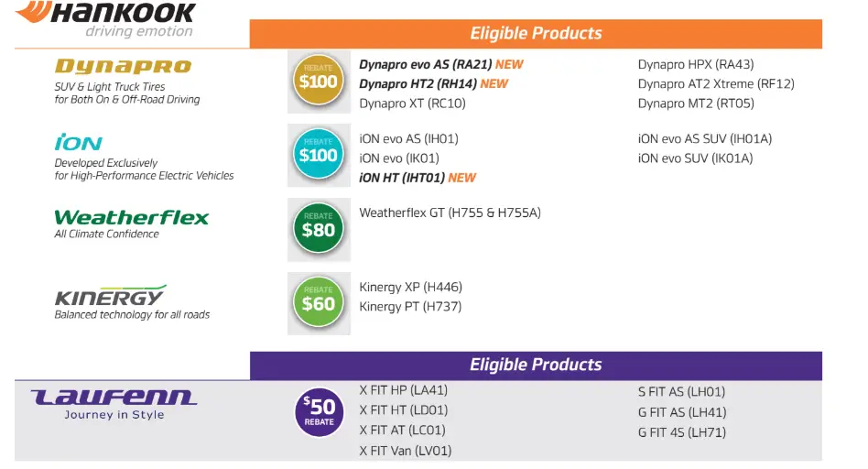868x469 pixels.
Task: Select Weatherflex GT (H755 & H755A)
Action: pyautogui.click(x=450, y=213)
